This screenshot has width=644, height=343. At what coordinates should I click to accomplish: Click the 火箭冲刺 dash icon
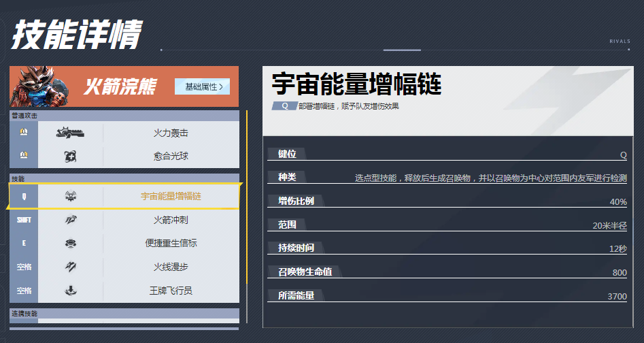[x=70, y=220]
